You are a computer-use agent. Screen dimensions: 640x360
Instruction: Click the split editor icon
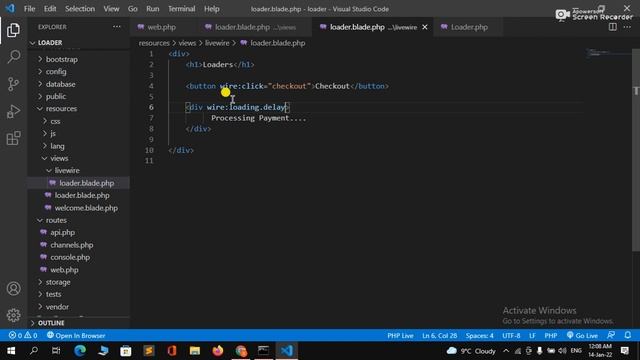pyautogui.click(x=613, y=27)
